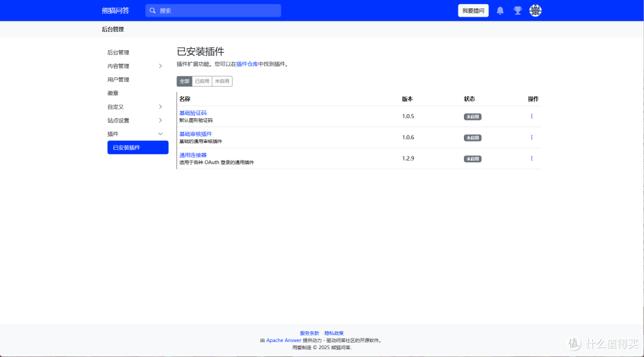Click the 未启用 badge for 基础审核插件

[472, 138]
